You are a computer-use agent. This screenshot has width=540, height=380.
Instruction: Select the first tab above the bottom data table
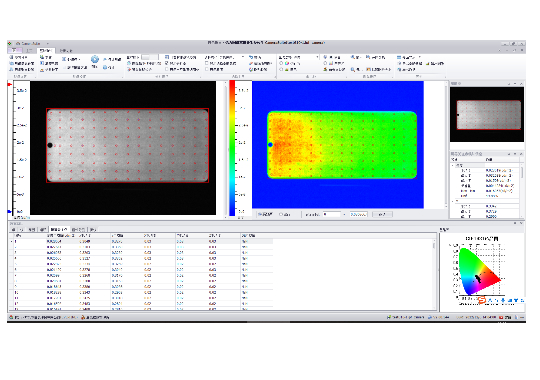coord(13,229)
